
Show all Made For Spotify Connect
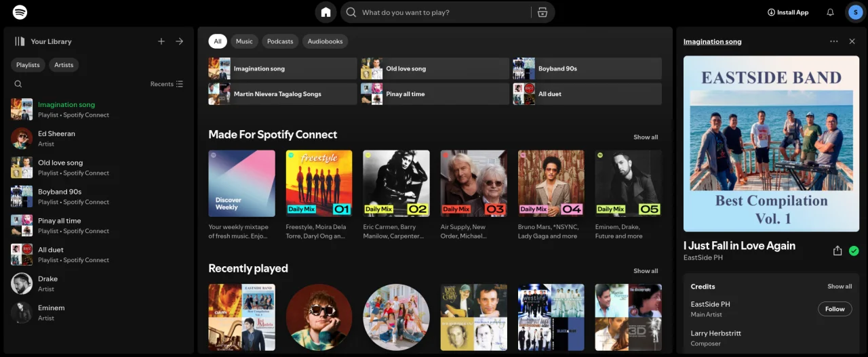click(x=646, y=137)
